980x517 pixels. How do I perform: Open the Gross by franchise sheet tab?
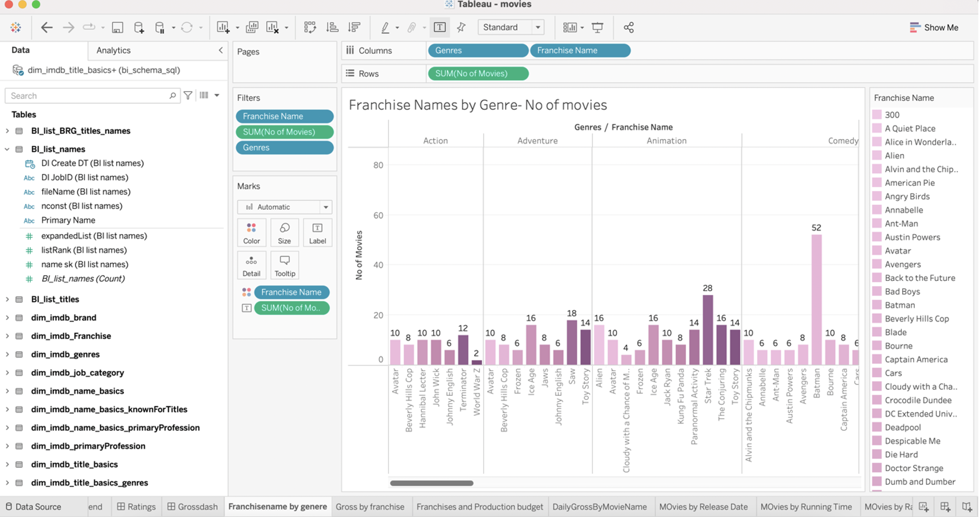click(x=370, y=506)
